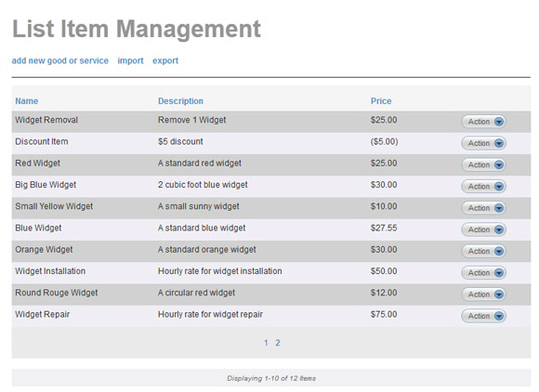The image size is (539, 392).
Task: Open Action dropdown for Widget Installation
Action: [x=483, y=273]
